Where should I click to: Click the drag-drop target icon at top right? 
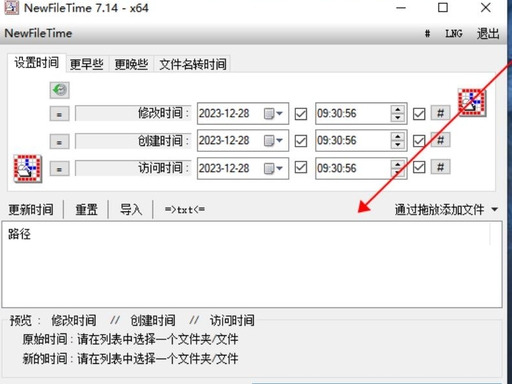[472, 103]
